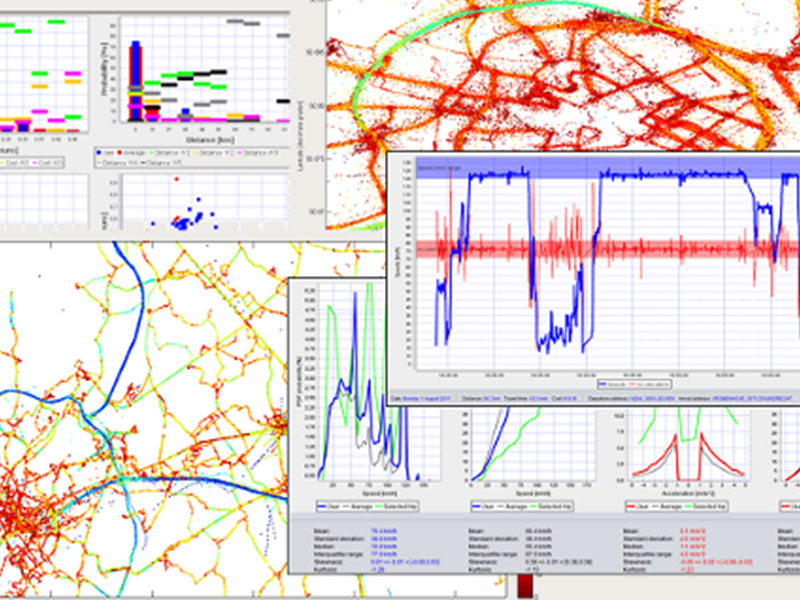This screenshot has height=600, width=800.
Task: Click the Speed limit range label in the trip chart
Action: [440, 168]
